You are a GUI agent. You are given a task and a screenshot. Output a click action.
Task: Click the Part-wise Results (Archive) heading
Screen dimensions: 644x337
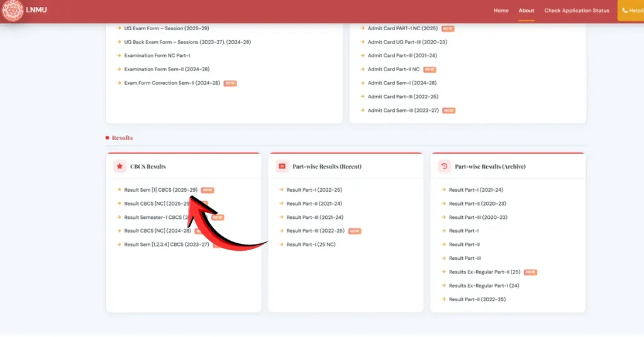pos(490,166)
